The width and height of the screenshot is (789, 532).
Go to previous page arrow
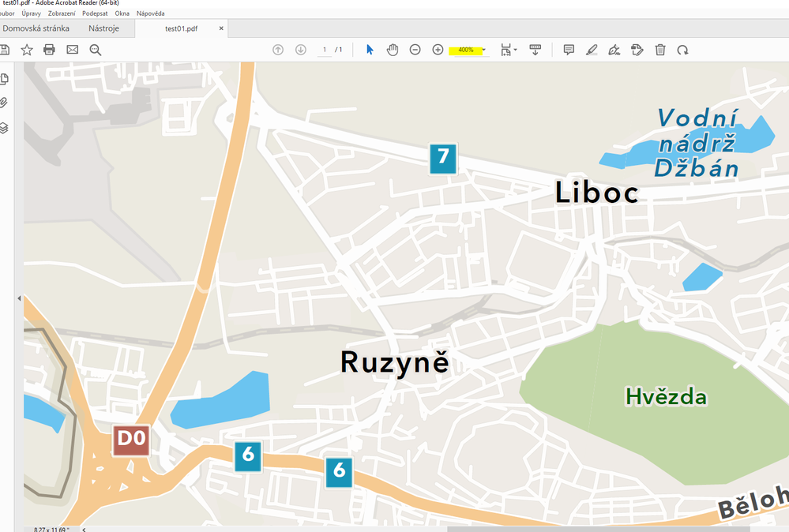point(278,50)
